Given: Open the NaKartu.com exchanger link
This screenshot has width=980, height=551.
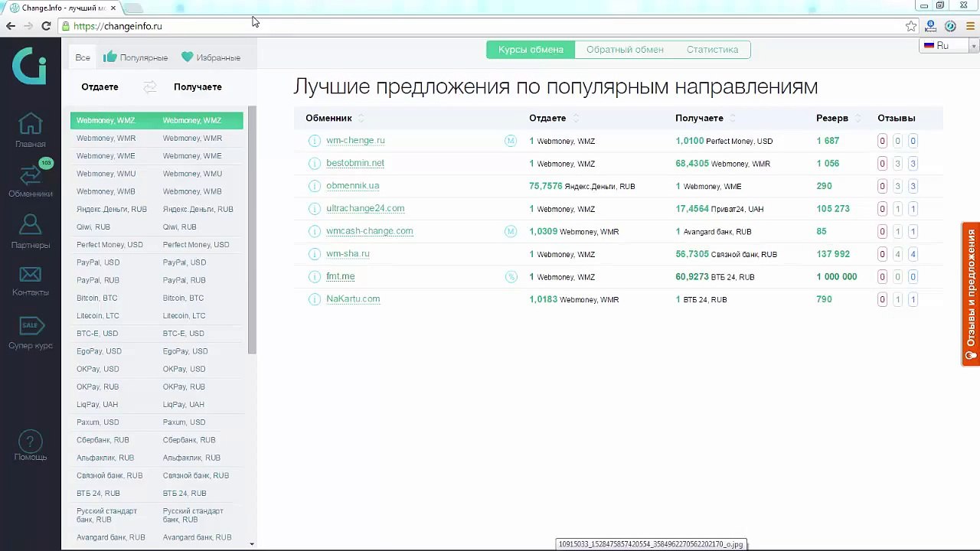Looking at the screenshot, I should click(353, 299).
